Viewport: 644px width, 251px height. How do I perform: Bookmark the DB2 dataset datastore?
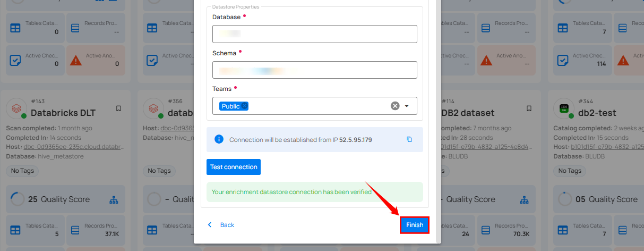tap(529, 108)
